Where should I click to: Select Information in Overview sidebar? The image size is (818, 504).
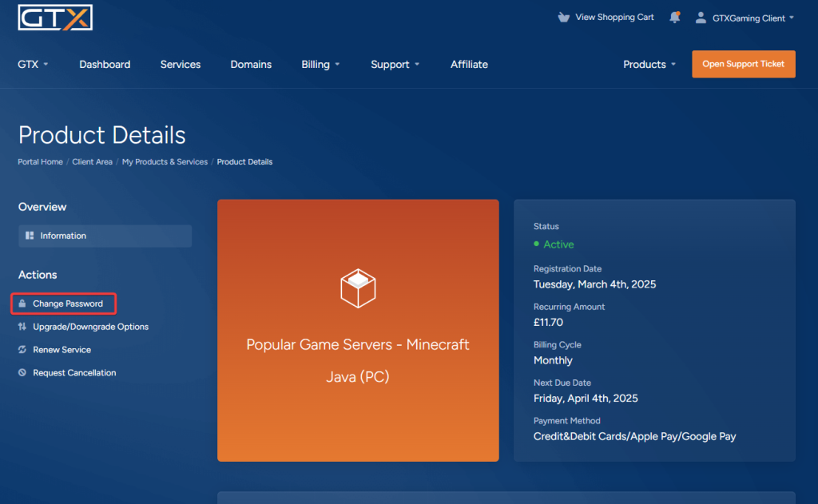click(105, 236)
